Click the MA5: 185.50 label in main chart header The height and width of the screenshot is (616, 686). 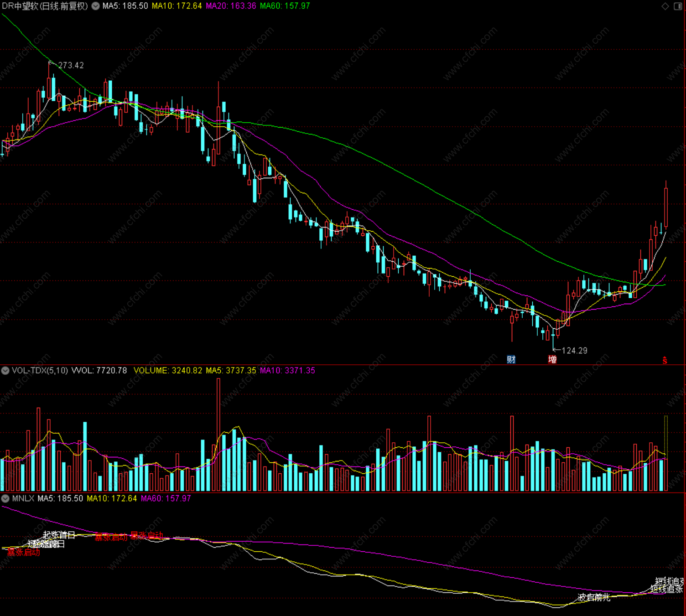(125, 6)
